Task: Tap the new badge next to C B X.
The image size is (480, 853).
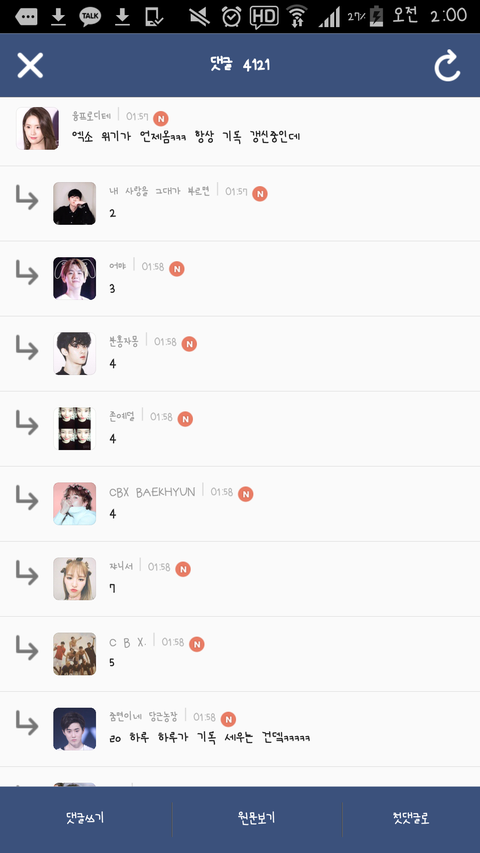Action: (x=196, y=645)
